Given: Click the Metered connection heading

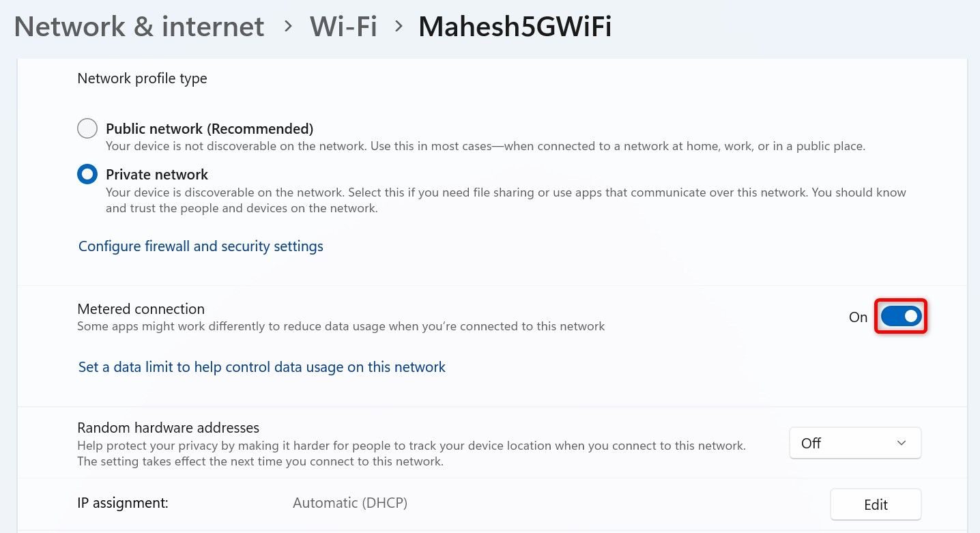Looking at the screenshot, I should (141, 309).
